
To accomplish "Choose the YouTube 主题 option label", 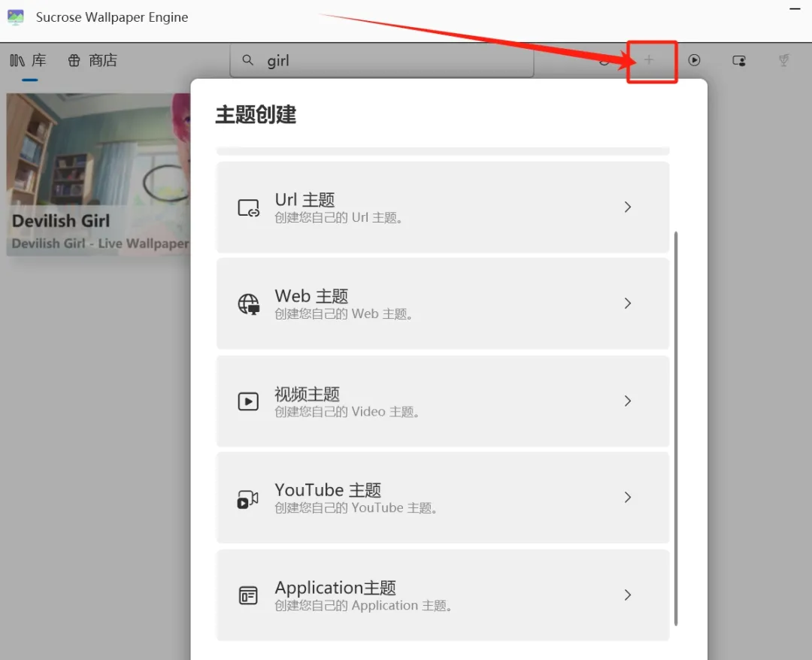I will click(x=328, y=490).
